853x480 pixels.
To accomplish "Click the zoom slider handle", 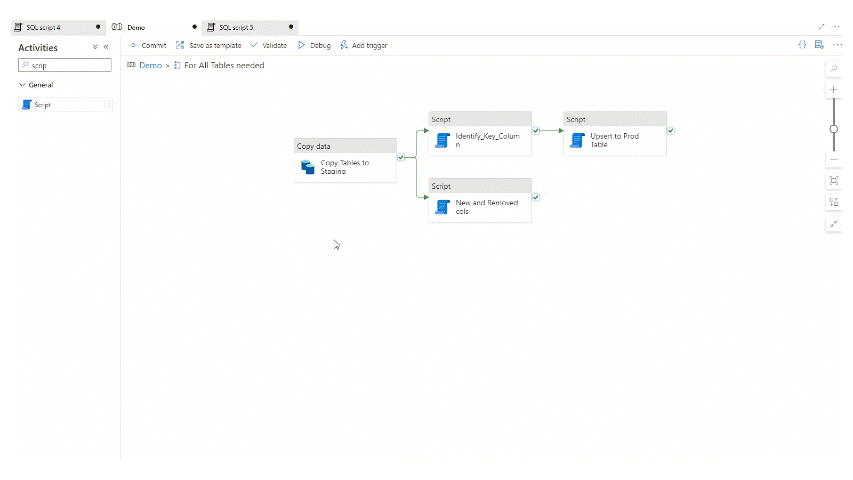I will click(834, 129).
